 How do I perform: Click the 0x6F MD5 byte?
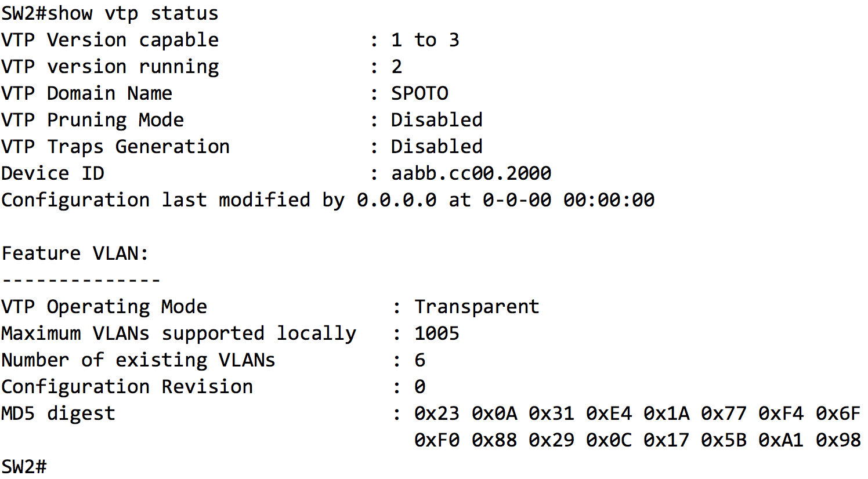pyautogui.click(x=838, y=413)
